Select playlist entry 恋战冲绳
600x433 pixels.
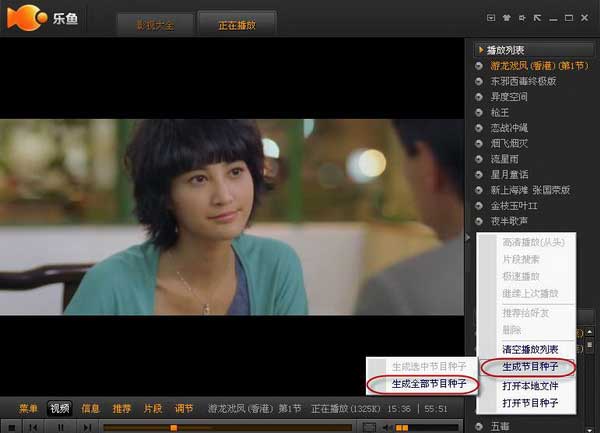click(509, 128)
